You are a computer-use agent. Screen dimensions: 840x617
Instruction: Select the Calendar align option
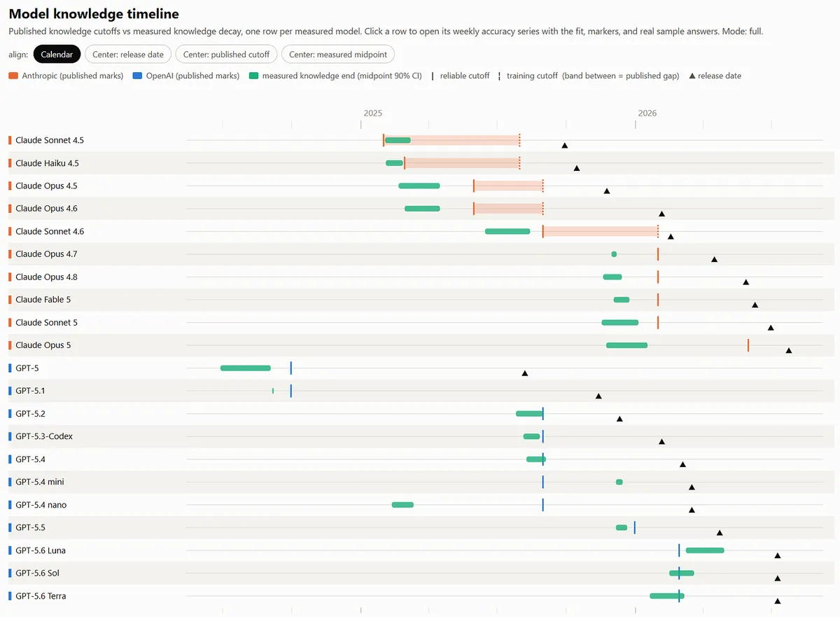pyautogui.click(x=57, y=55)
